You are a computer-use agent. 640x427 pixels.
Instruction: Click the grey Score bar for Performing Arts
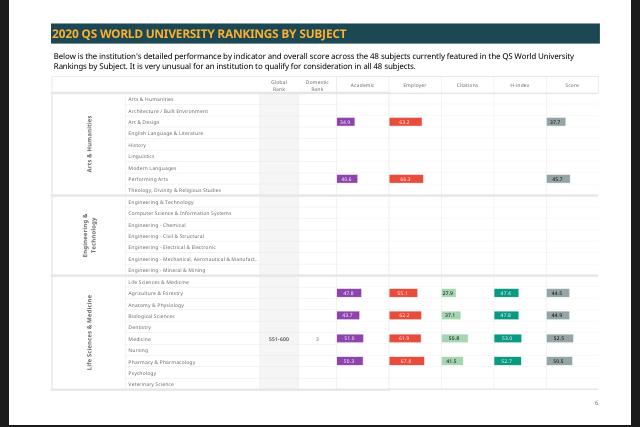click(558, 179)
